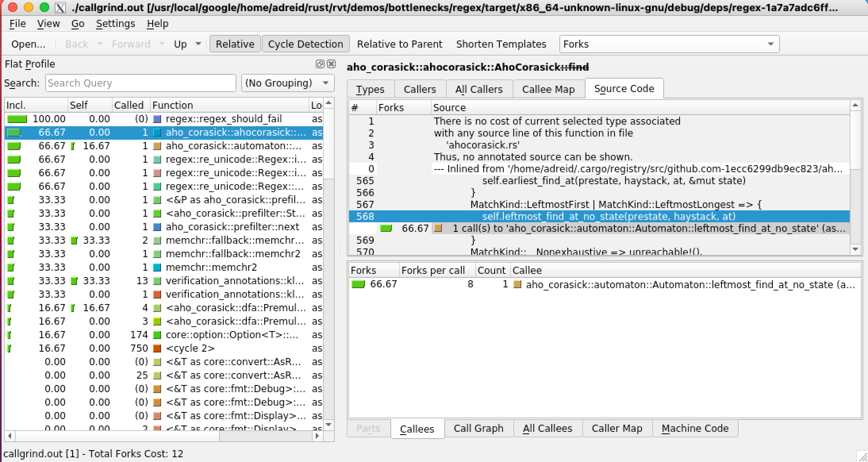
Task: Toggle Shorten Templates
Action: [501, 44]
